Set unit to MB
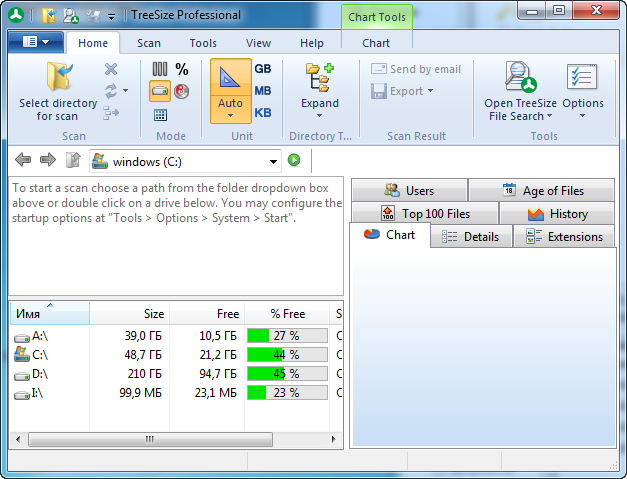This screenshot has width=627, height=479. 263,91
